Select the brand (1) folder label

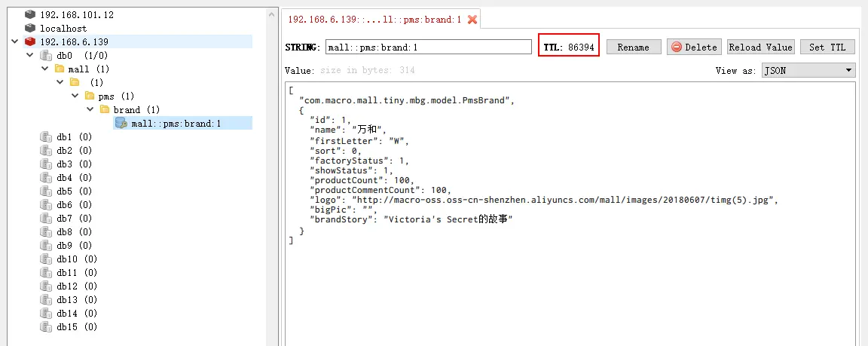(x=136, y=109)
